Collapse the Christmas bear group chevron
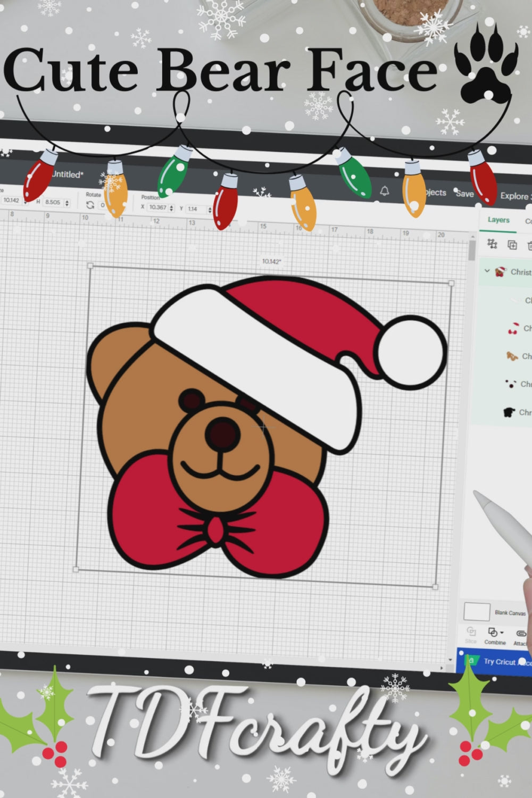Image resolution: width=532 pixels, height=798 pixels. coord(487,271)
